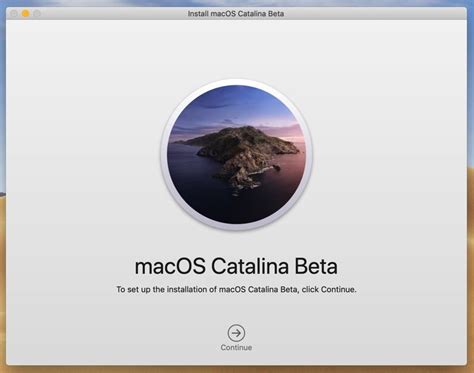Viewport: 474px width, 373px height.
Task: Click the sky wallpaper above the title bar
Action: click(x=237, y=3)
